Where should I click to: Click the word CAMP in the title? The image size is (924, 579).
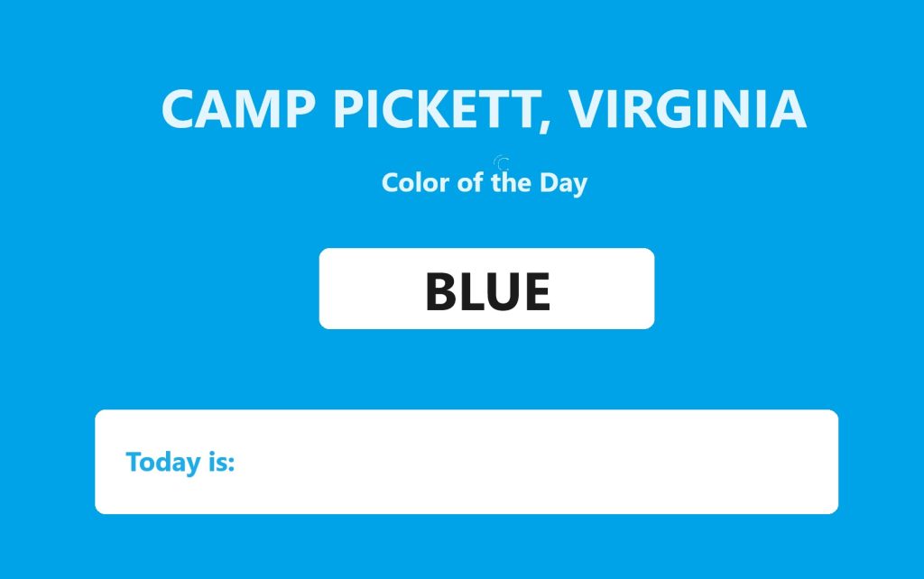tap(238, 109)
